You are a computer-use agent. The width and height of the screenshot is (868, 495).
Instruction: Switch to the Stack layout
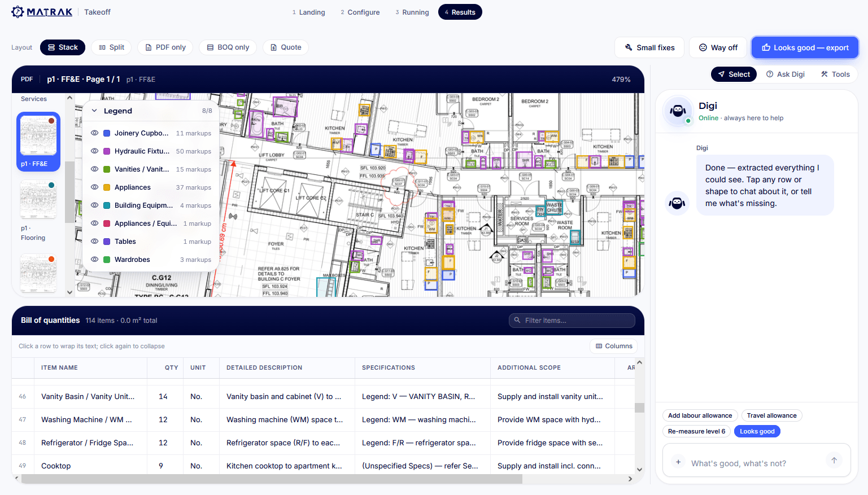tap(63, 47)
